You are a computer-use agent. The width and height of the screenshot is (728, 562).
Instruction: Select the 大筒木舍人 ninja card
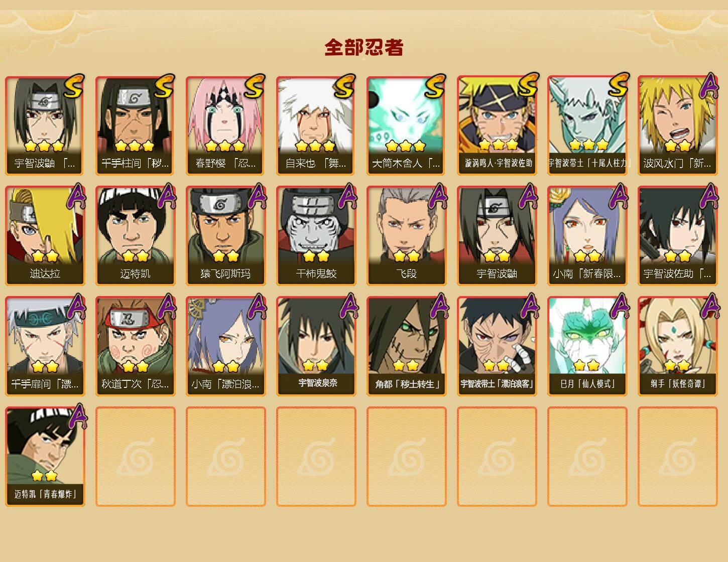coord(407,125)
